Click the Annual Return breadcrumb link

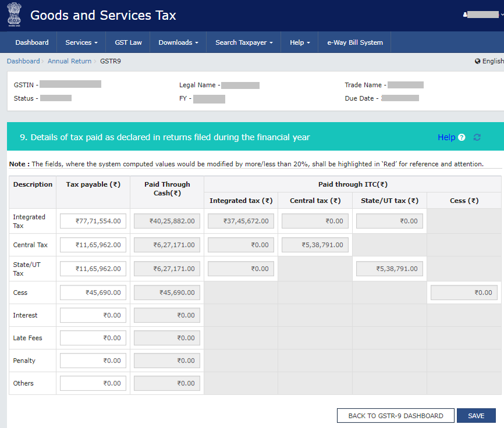tap(69, 61)
